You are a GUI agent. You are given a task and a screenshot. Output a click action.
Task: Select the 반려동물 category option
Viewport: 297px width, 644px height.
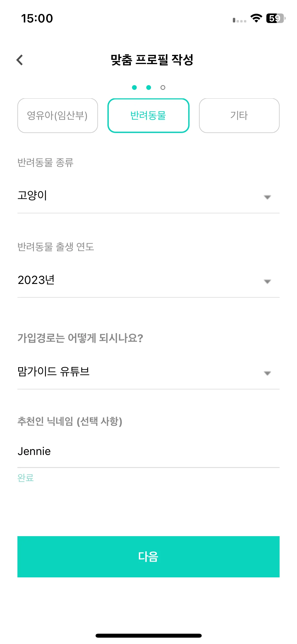point(148,116)
